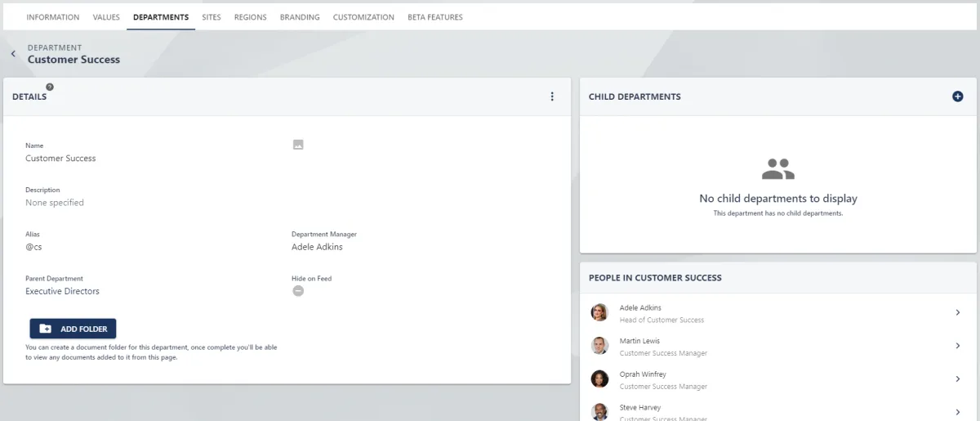Open Adele Adkins in people list
Screen dimensions: 980x421
[778, 313]
